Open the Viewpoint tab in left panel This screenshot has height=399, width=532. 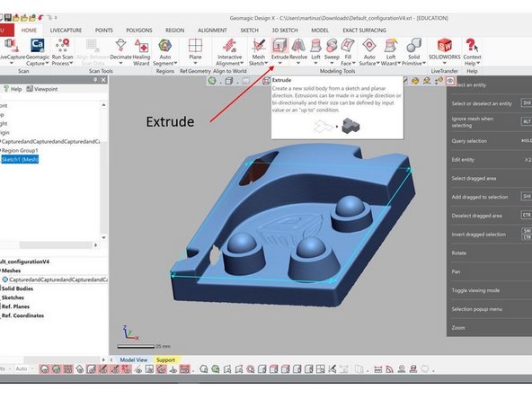click(x=42, y=89)
